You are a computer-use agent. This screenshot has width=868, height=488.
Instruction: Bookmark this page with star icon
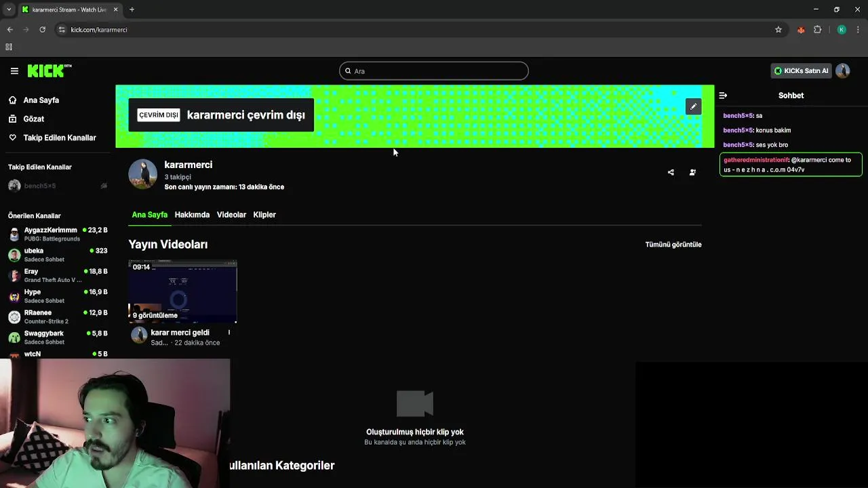click(x=778, y=30)
